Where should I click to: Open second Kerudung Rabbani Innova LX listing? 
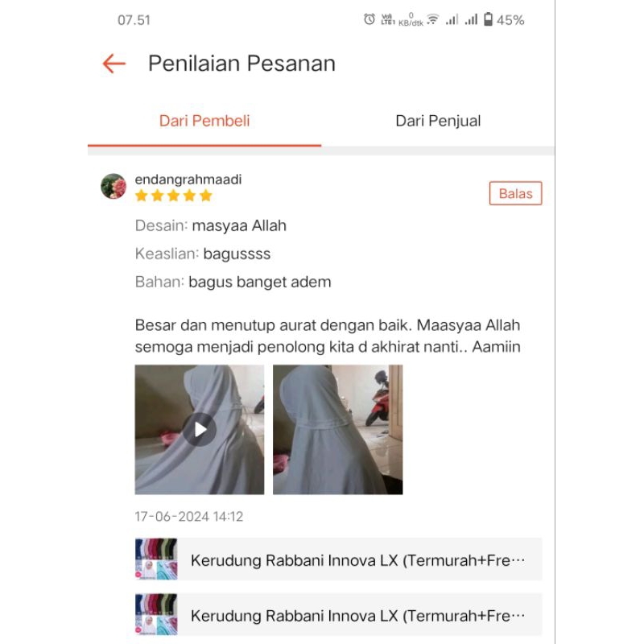338,614
